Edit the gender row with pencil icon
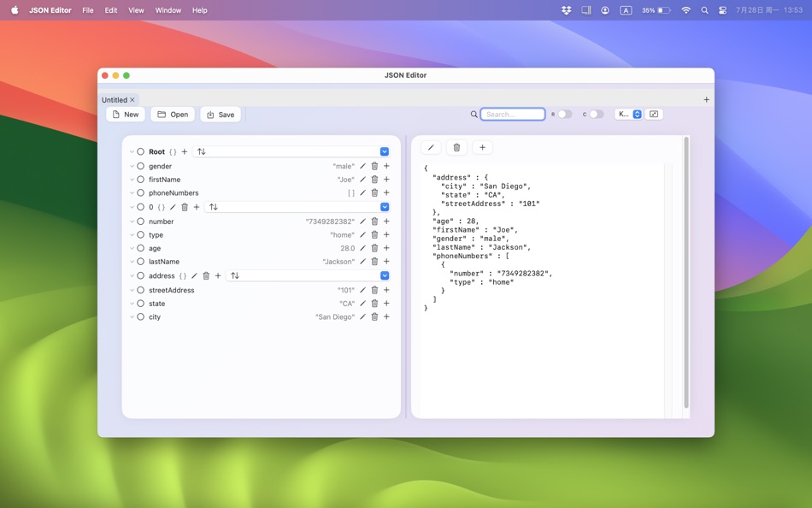The width and height of the screenshot is (812, 508). (362, 166)
